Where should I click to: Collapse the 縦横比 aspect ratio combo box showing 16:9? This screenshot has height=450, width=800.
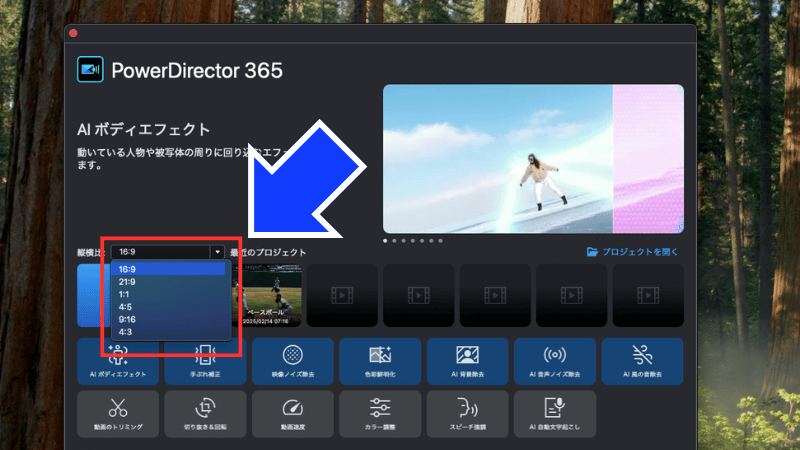tap(167, 252)
